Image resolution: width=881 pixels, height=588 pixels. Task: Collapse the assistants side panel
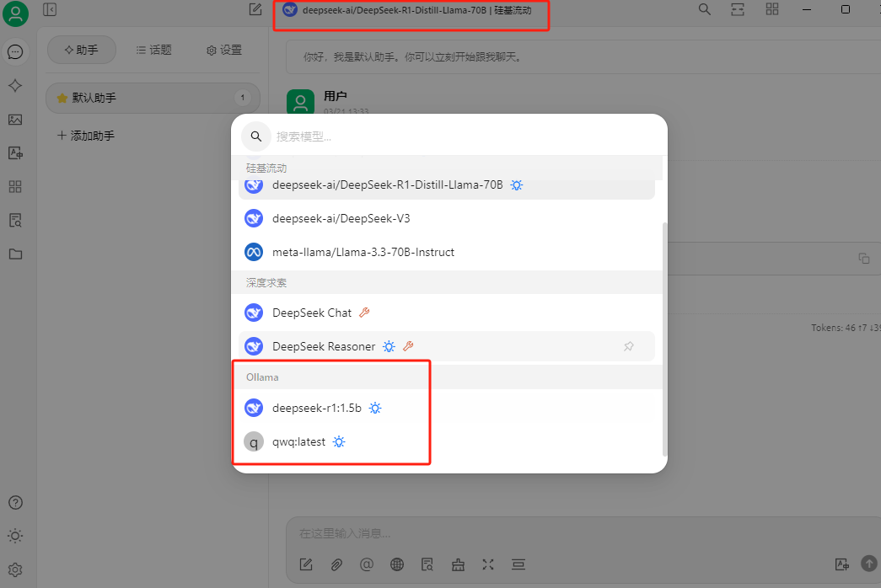[50, 9]
